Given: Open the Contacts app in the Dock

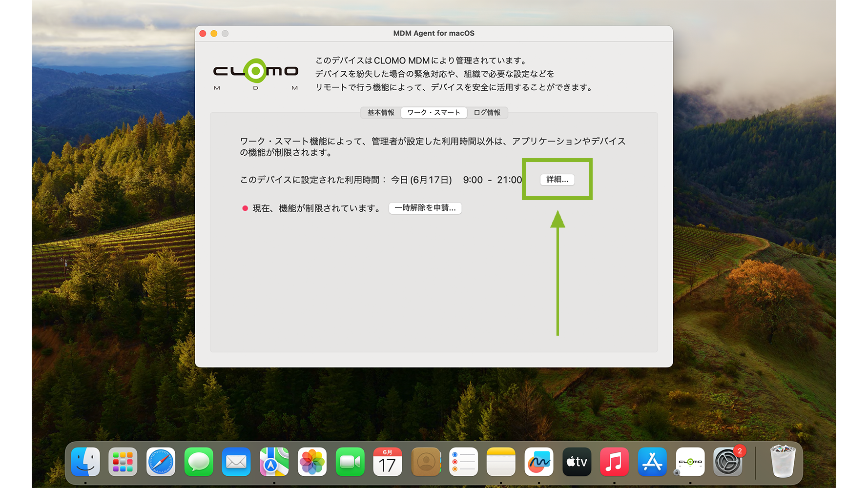Looking at the screenshot, I should click(x=426, y=462).
